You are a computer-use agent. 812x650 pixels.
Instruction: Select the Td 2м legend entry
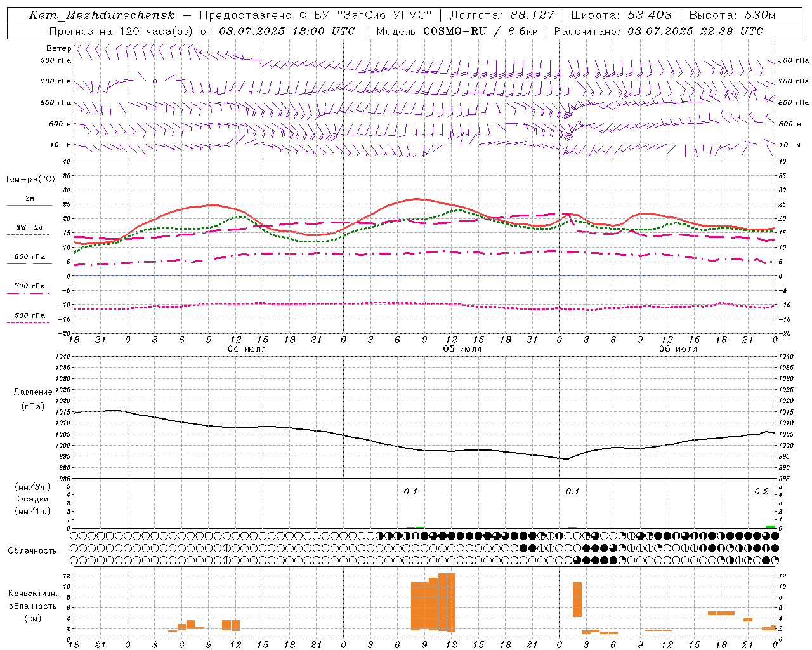(x=29, y=227)
